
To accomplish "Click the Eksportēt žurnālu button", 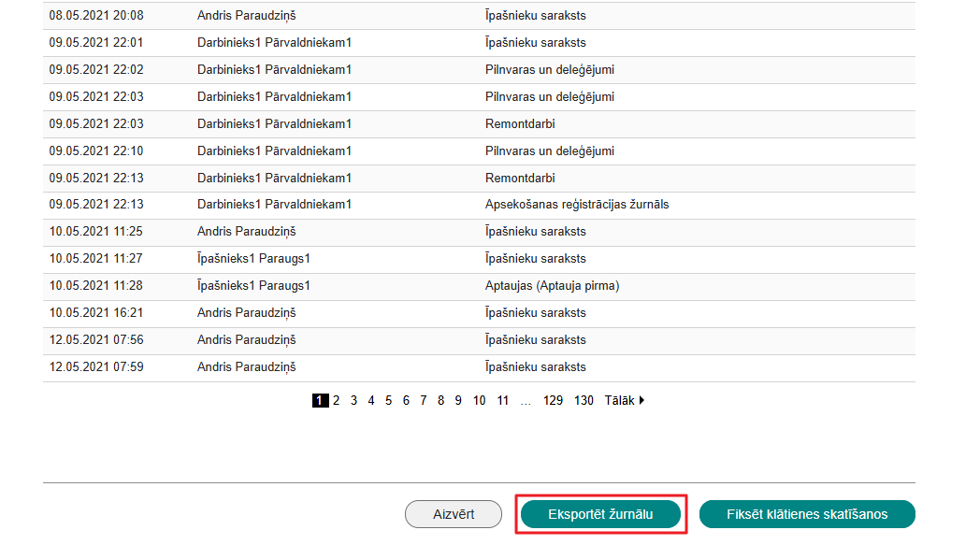I will [600, 514].
